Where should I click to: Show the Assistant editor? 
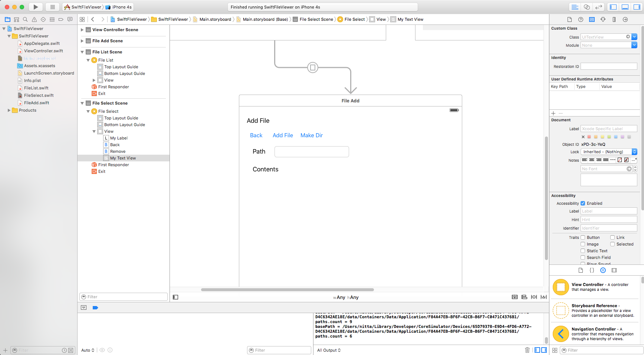click(x=587, y=7)
